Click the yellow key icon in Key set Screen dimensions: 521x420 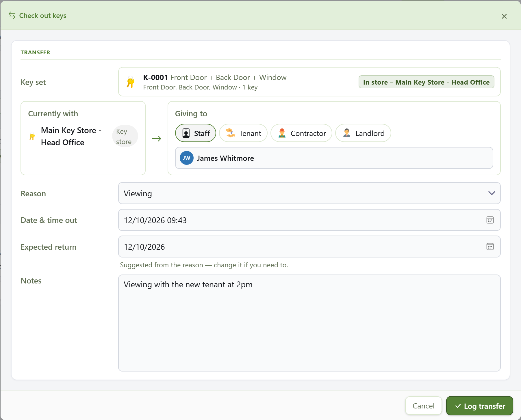tap(131, 82)
